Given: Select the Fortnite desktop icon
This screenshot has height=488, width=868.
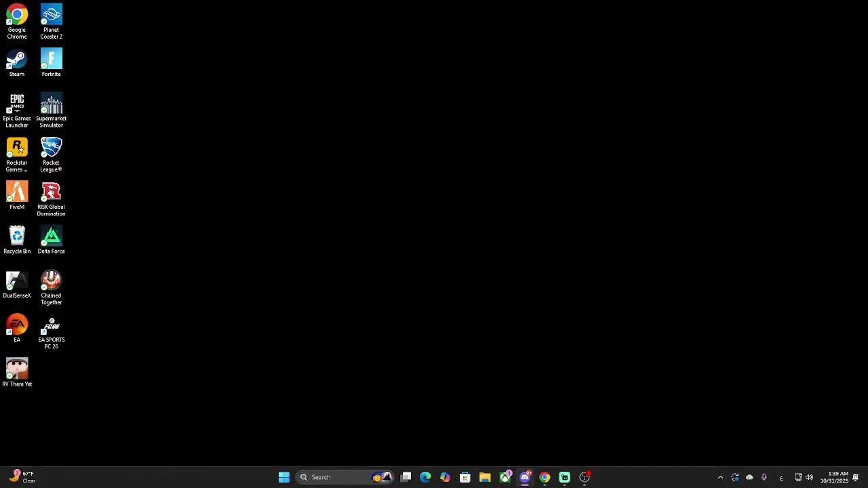Looking at the screenshot, I should pos(51,63).
